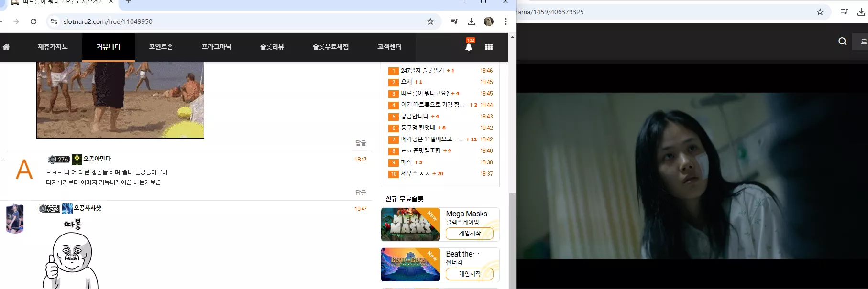Screen dimensions: 868x289
Task: Open post 궁금합니다
Action: pos(415,117)
